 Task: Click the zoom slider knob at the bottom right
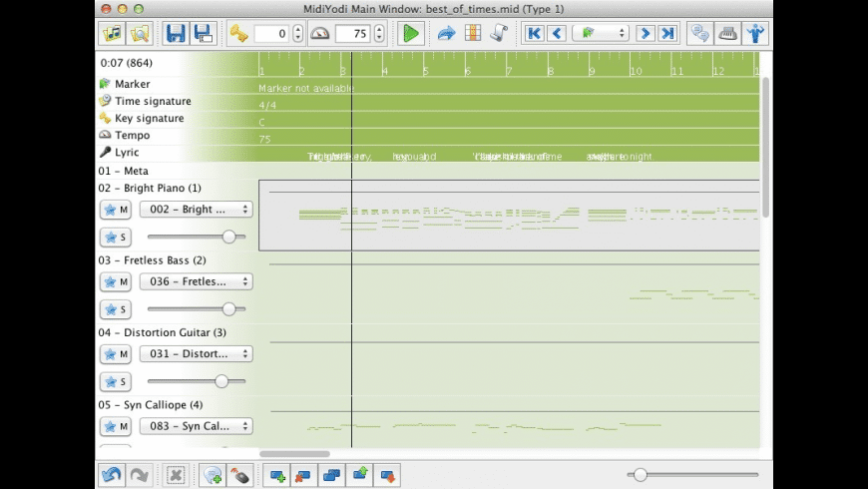tap(640, 475)
